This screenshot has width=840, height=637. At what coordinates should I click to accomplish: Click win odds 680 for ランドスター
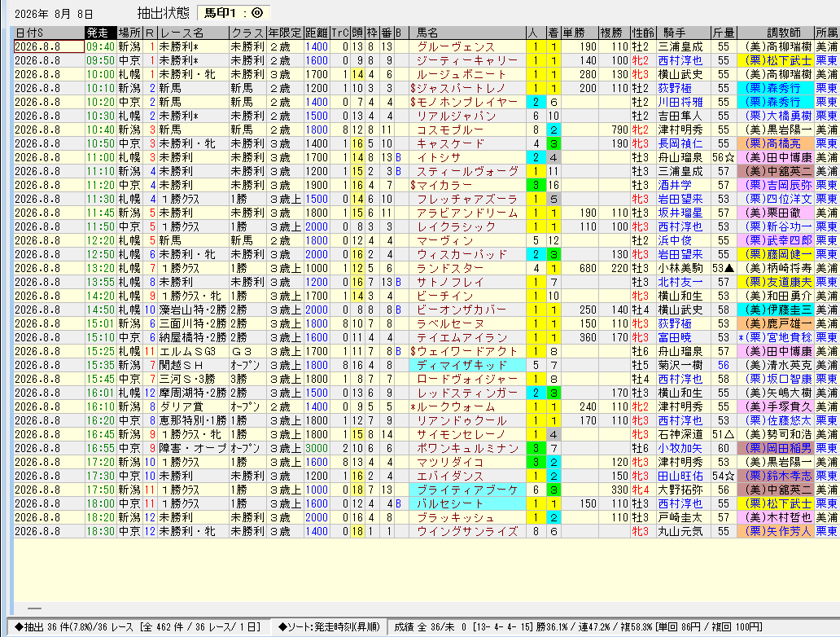coord(588,268)
